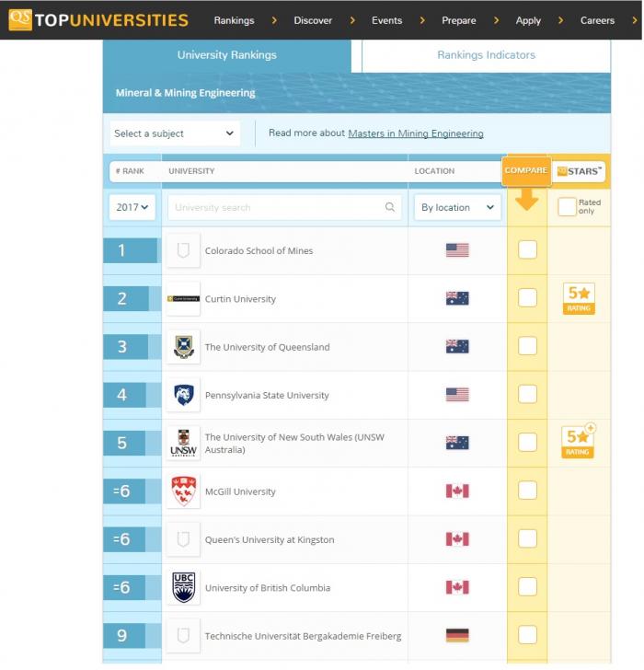644x670 pixels.
Task: Click the UNSW logo
Action: 183,443
